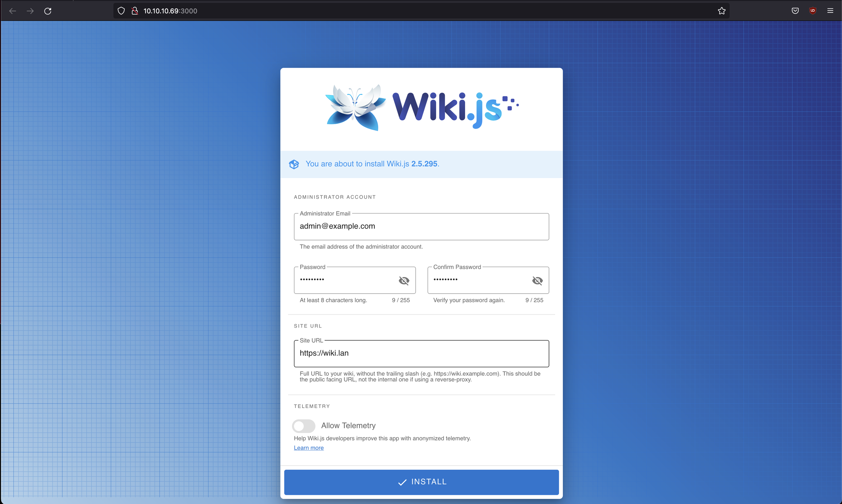Image resolution: width=842 pixels, height=504 pixels.
Task: Go forward using browser forward arrow
Action: [x=30, y=11]
